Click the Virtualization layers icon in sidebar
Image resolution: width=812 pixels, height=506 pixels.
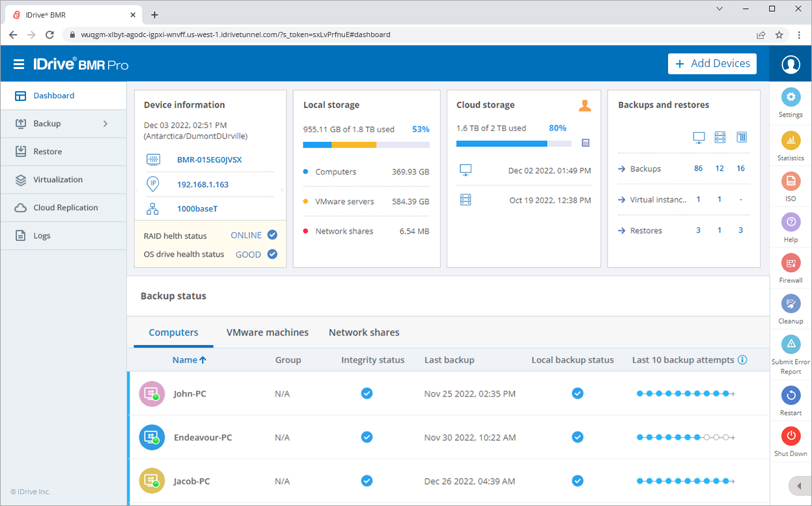[20, 180]
